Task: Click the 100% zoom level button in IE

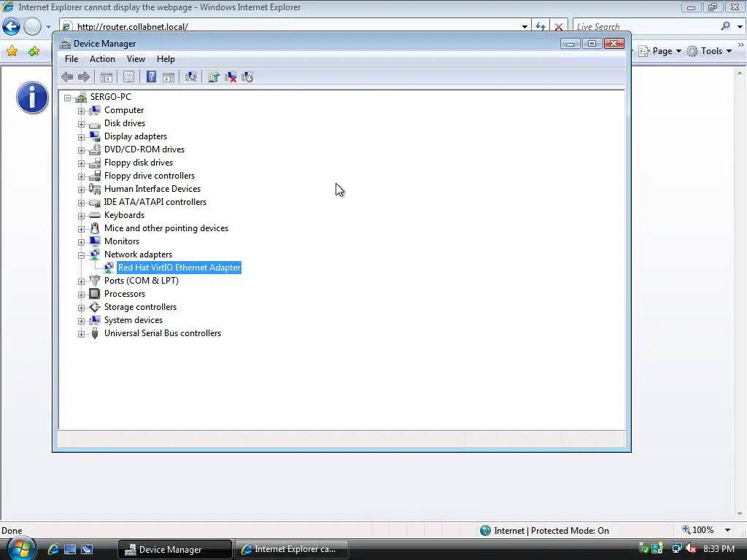Action: (x=698, y=530)
